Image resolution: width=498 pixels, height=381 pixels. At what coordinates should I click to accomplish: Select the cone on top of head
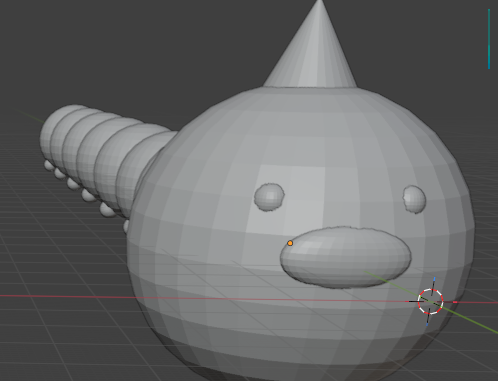[311, 45]
